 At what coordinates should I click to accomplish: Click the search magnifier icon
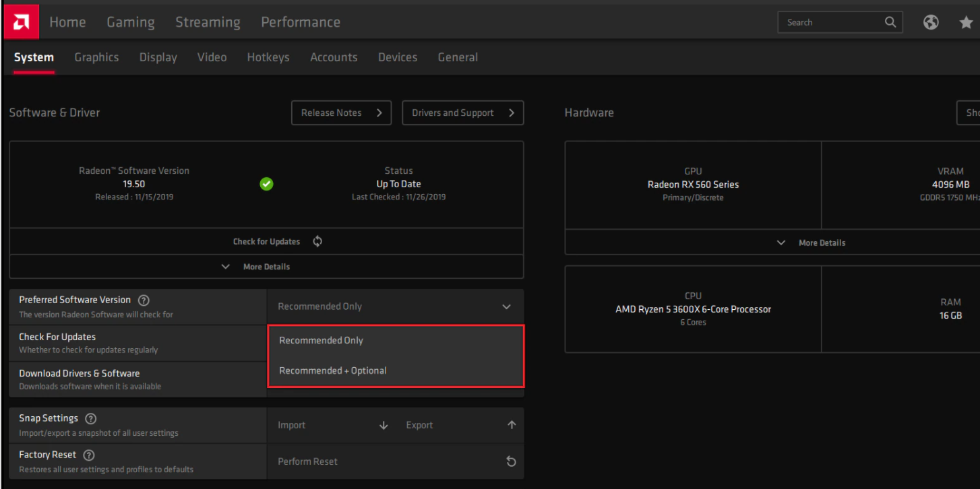(x=890, y=22)
